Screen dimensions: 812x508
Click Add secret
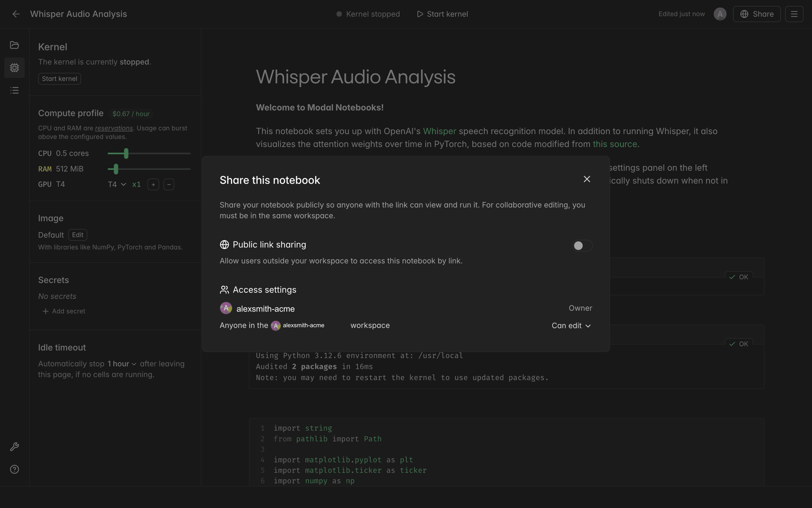coord(64,311)
